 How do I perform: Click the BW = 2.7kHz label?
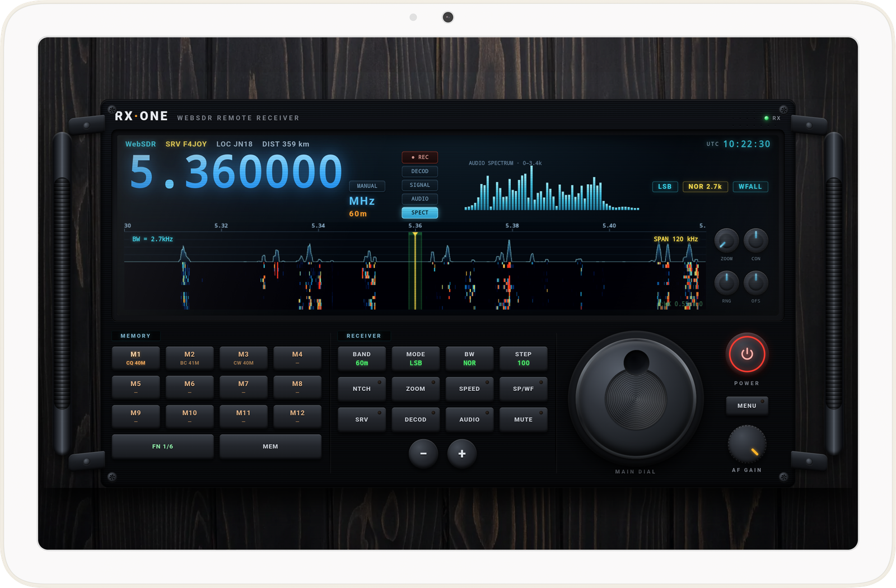tap(152, 239)
